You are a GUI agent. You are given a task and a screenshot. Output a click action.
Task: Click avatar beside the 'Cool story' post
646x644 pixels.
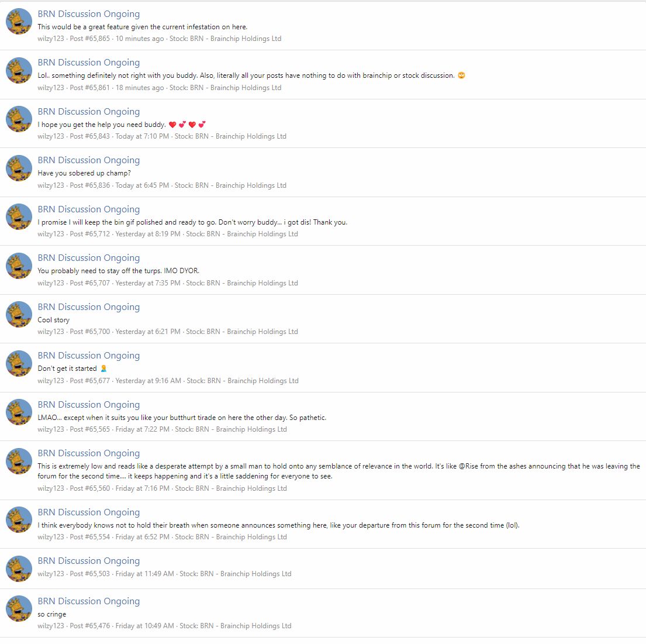19,315
